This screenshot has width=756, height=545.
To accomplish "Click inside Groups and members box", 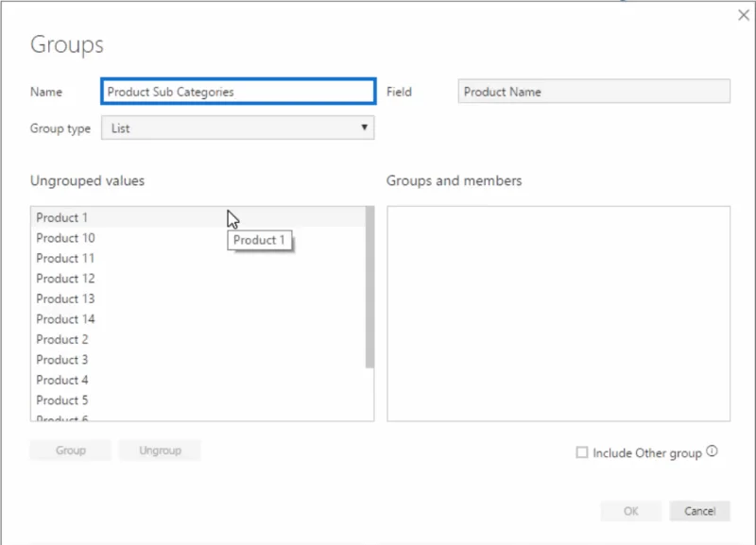I will (558, 314).
